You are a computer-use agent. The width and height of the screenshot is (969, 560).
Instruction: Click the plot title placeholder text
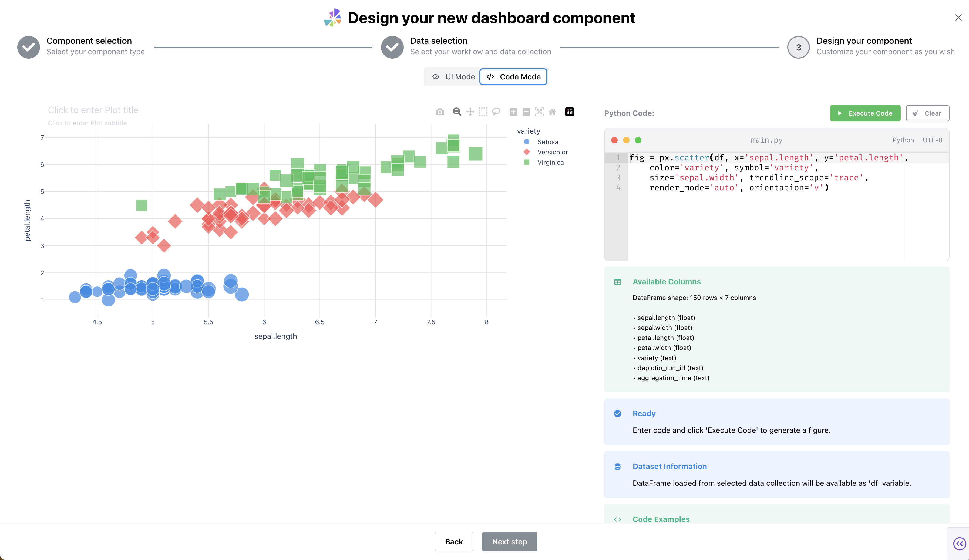pos(93,110)
